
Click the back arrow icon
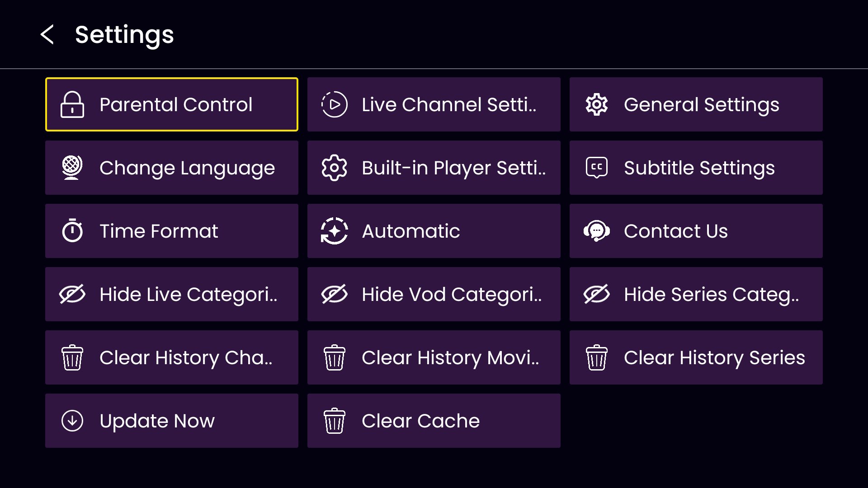coord(47,34)
